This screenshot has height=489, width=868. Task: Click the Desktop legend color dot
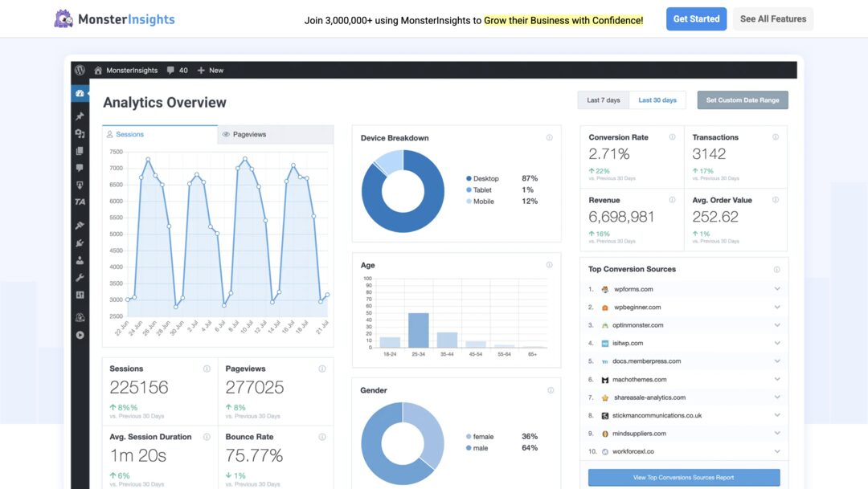[469, 178]
